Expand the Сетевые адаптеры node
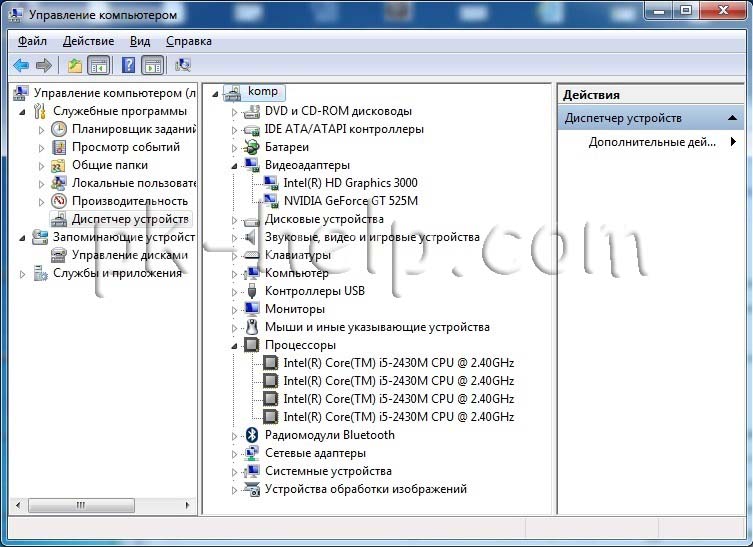The height and width of the screenshot is (547, 753). pos(234,454)
